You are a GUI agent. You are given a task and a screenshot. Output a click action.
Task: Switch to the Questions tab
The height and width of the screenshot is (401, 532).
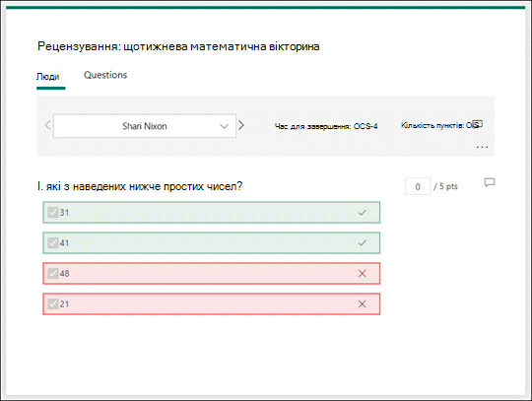[105, 75]
